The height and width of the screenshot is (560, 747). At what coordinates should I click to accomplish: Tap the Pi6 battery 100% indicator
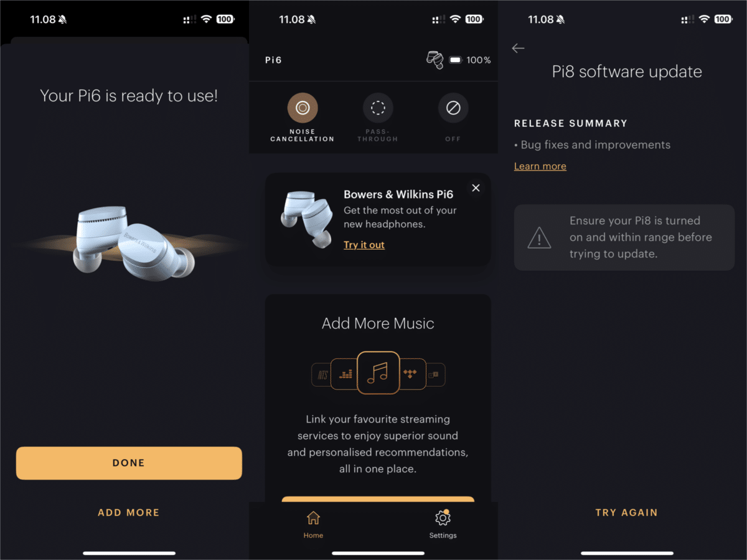point(470,60)
